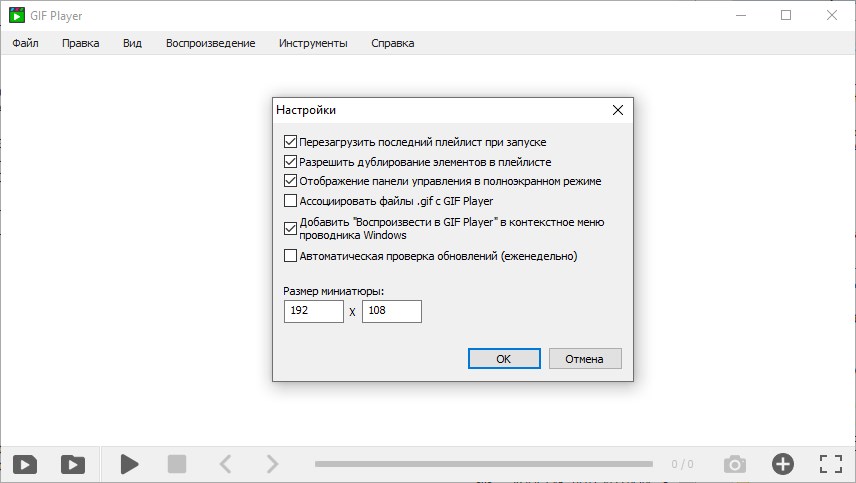Screen dimensions: 856x483
Task: Take a snapshot with the camera icon
Action: [735, 464]
